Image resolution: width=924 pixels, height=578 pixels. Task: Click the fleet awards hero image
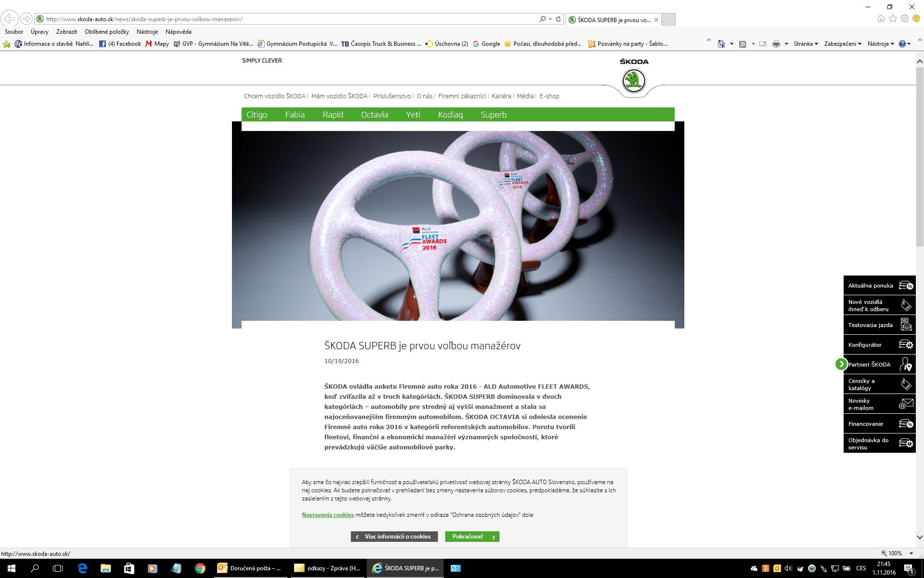tap(458, 226)
